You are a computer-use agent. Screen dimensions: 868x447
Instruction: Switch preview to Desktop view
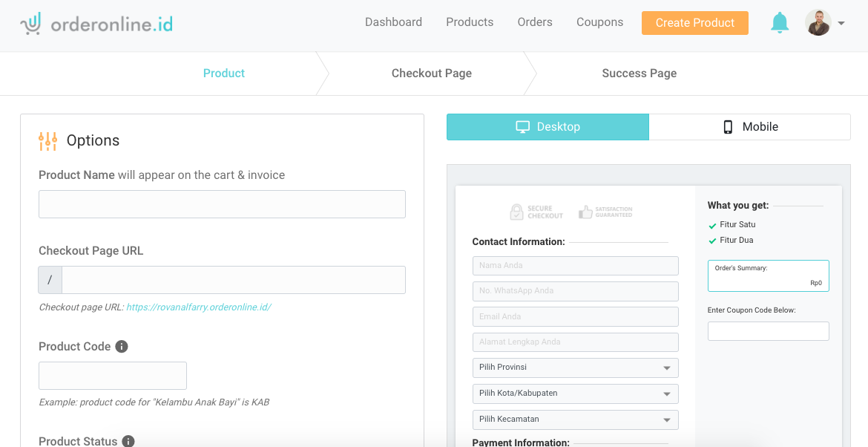[x=548, y=127]
